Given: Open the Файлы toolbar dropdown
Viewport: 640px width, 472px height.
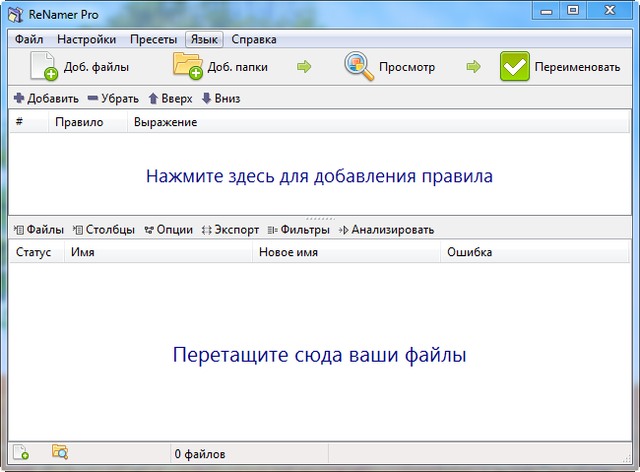Looking at the screenshot, I should [x=39, y=230].
